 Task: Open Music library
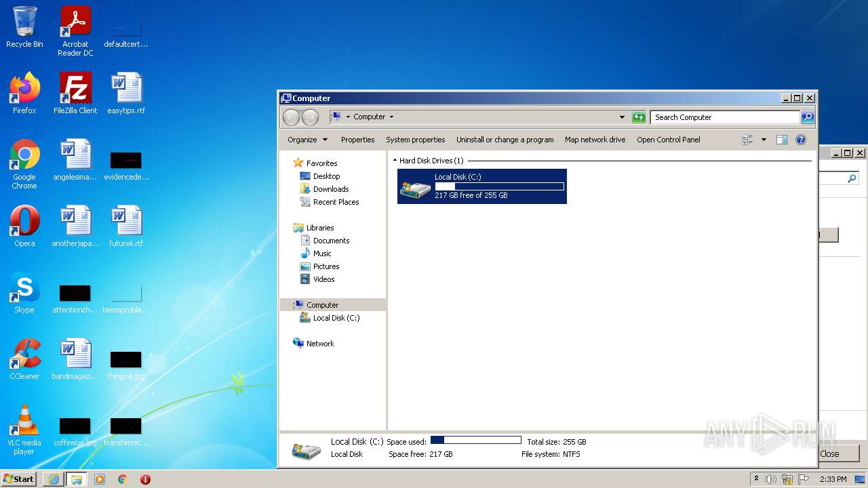point(315,253)
